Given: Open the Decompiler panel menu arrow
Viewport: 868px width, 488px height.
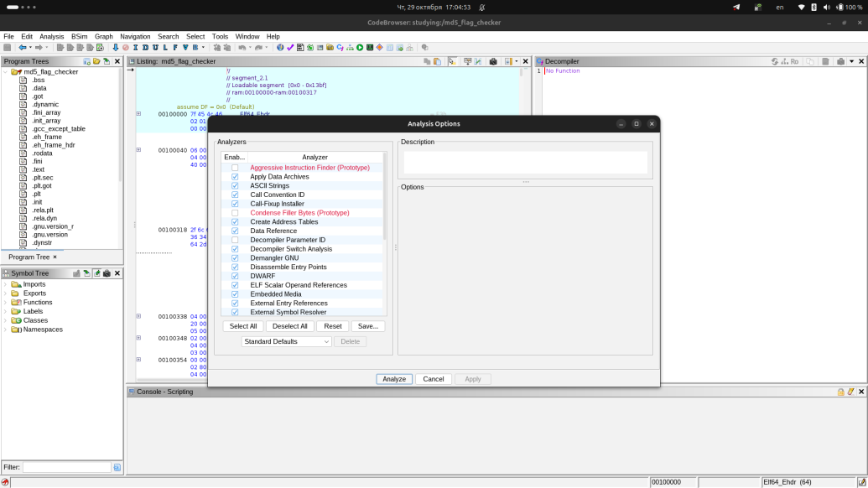Looking at the screenshot, I should (x=851, y=61).
